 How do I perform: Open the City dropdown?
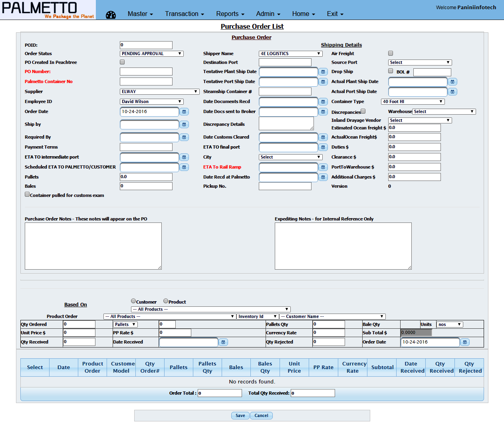pyautogui.click(x=291, y=157)
